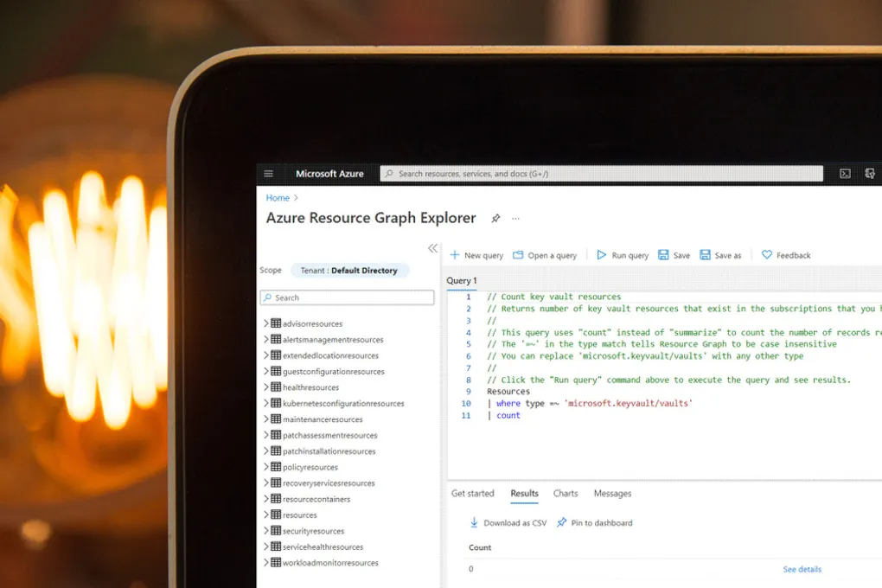Click the count keyword on line 11
The image size is (882, 588).
[508, 415]
